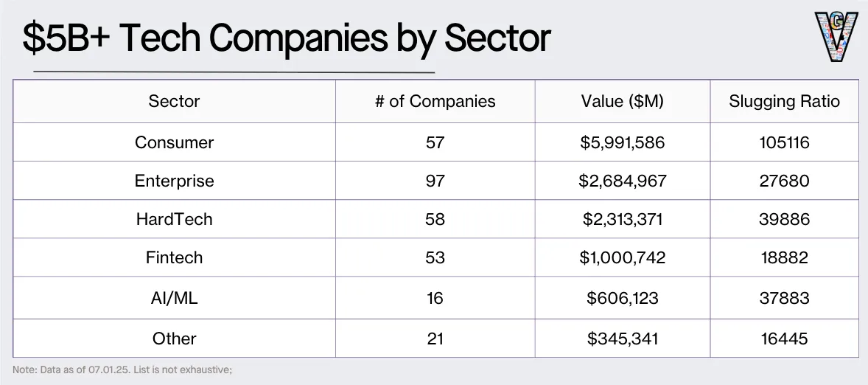The image size is (868, 385).
Task: Select the $606,123 AI/ML value
Action: pos(622,298)
